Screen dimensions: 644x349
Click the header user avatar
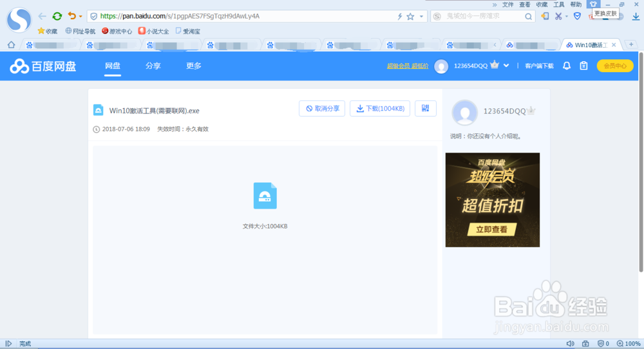[441, 66]
